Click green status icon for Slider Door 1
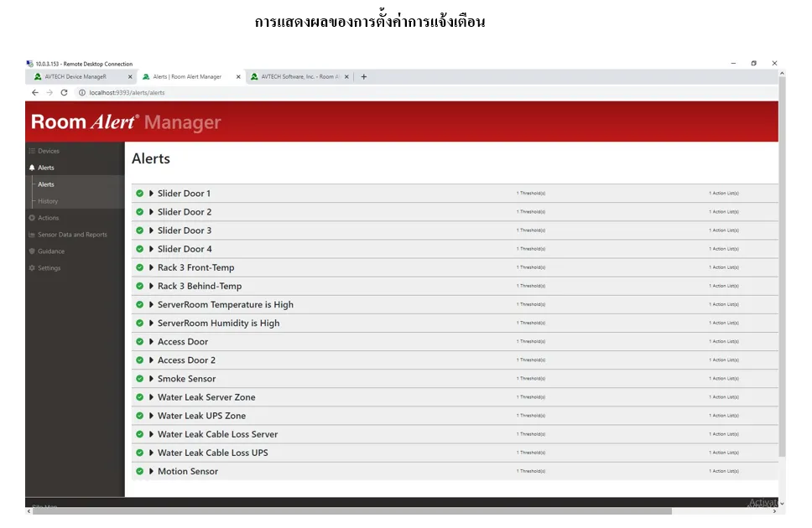Screen dimensions: 812x528 pyautogui.click(x=140, y=194)
